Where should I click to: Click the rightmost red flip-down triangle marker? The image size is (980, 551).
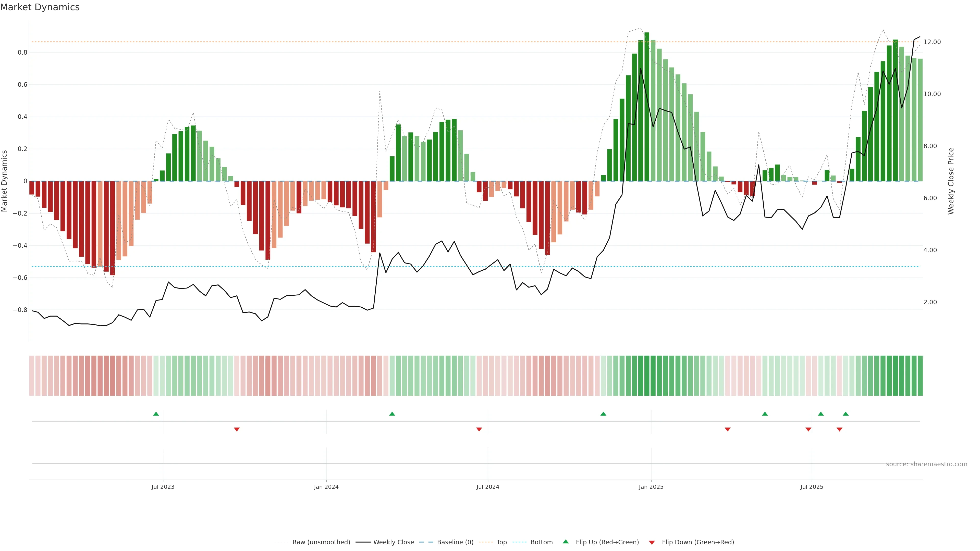840,429
